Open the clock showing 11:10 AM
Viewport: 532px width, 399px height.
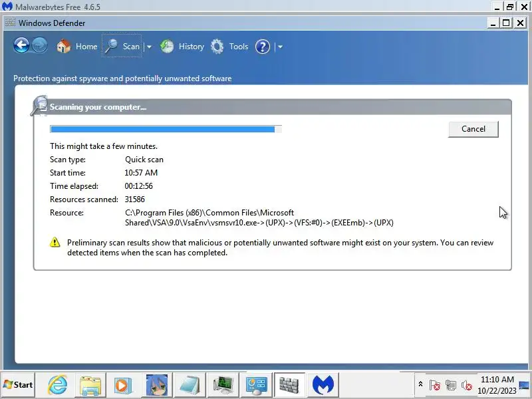pos(497,385)
